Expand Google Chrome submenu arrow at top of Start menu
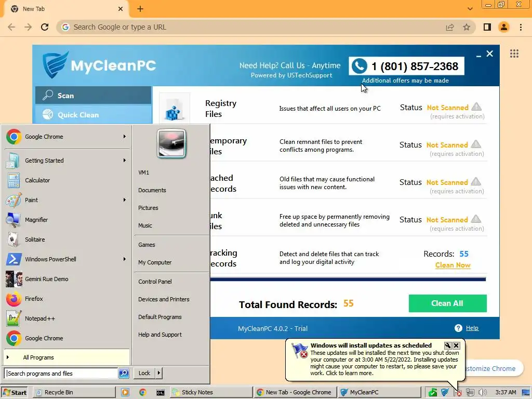532x399 pixels. click(125, 137)
